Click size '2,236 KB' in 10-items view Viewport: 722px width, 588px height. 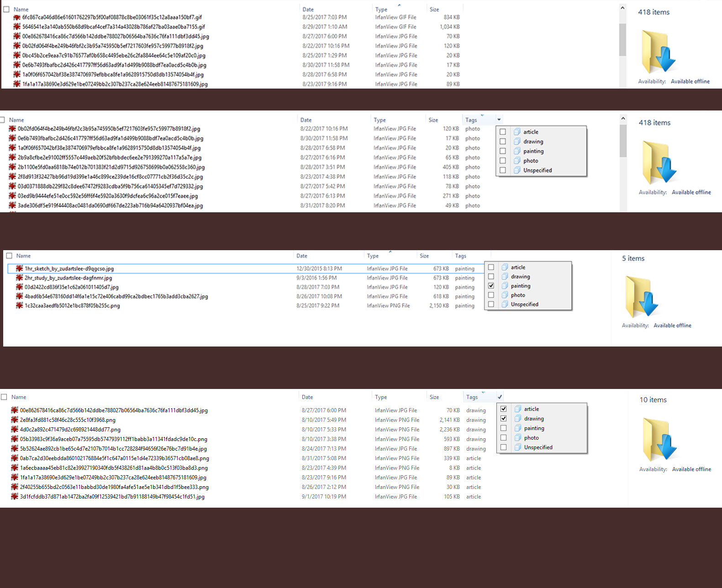(x=449, y=430)
